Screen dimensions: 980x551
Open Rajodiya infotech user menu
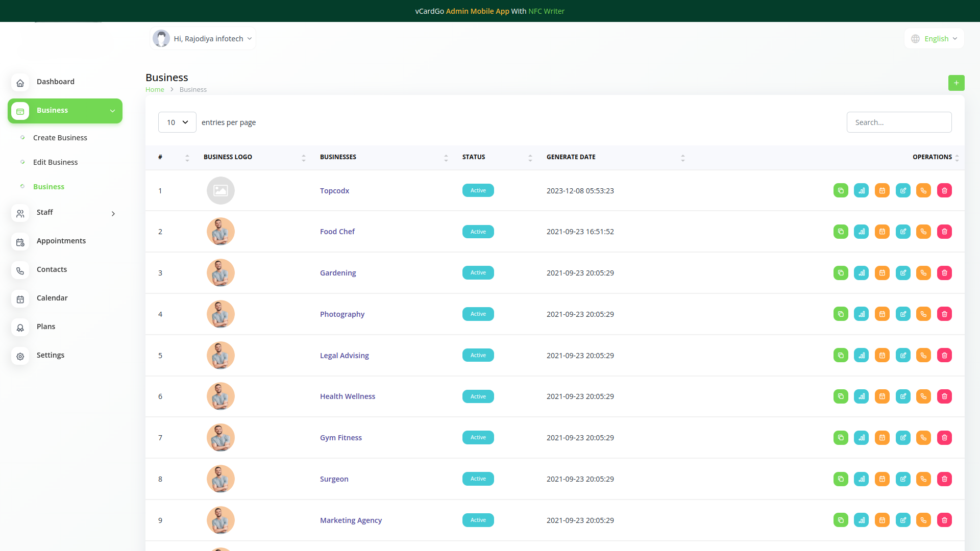coord(203,39)
